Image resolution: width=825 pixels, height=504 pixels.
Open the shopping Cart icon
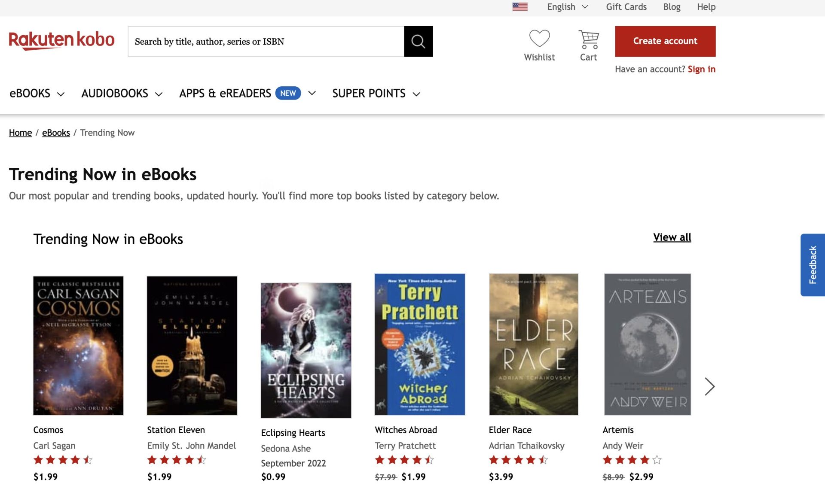coord(588,39)
